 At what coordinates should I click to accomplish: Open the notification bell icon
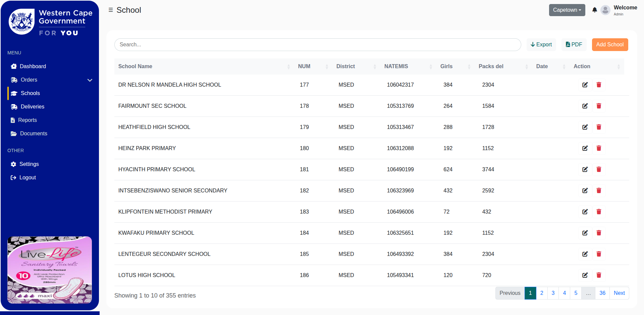tap(594, 10)
